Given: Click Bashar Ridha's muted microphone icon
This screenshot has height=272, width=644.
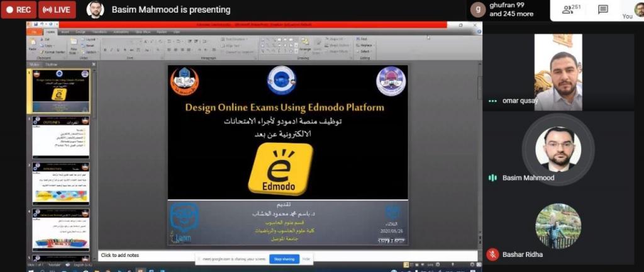Looking at the screenshot, I should tap(492, 254).
